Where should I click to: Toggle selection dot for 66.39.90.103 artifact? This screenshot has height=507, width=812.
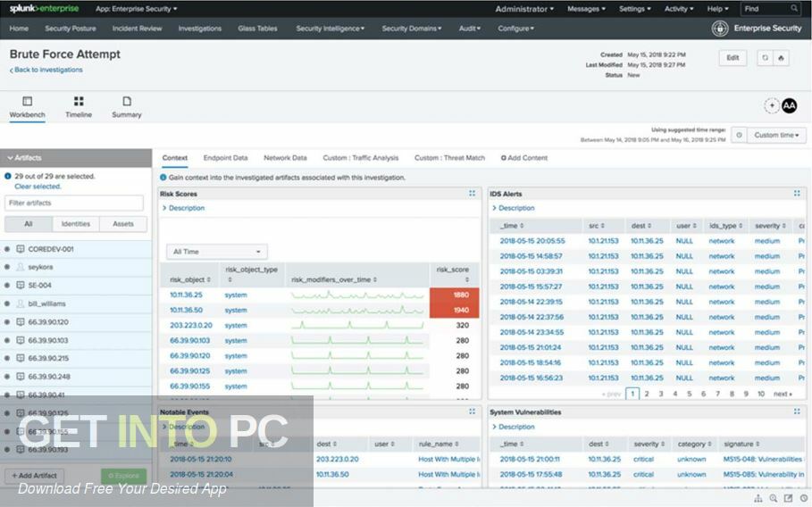7,340
